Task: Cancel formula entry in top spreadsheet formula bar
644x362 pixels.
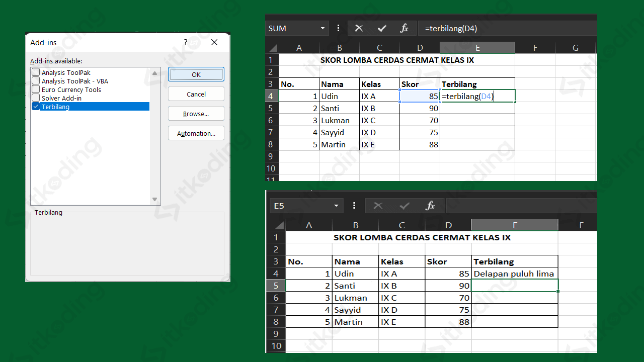Action: coord(359,29)
